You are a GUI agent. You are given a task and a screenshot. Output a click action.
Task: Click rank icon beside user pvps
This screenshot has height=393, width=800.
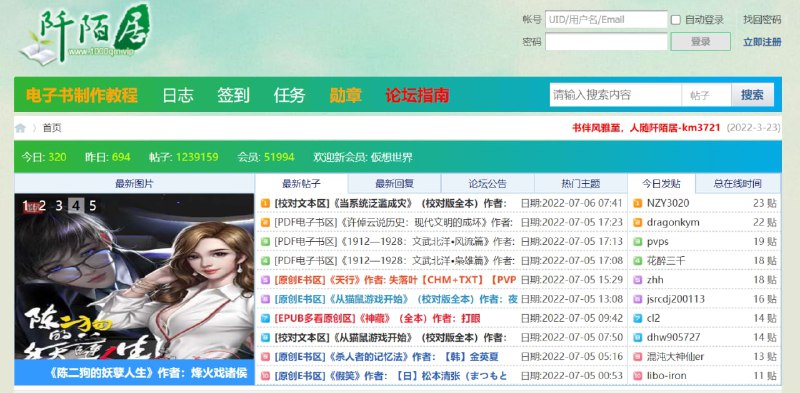638,241
